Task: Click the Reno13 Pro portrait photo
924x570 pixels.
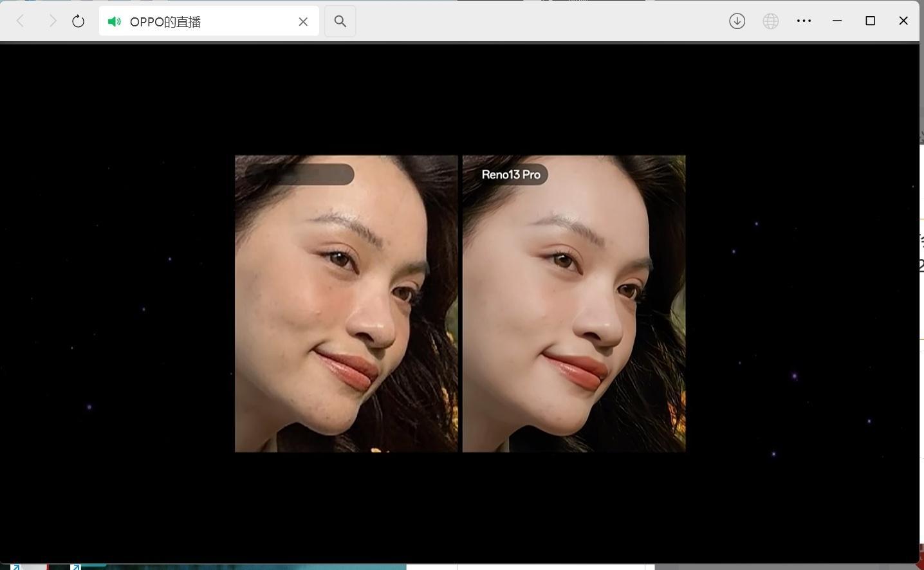Action: coord(574,304)
